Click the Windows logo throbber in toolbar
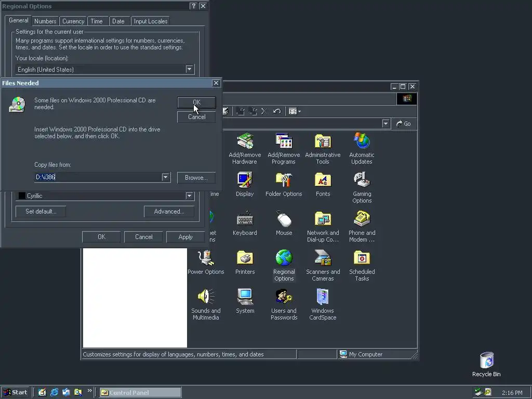Viewport: 532px width, 399px height. click(407, 99)
